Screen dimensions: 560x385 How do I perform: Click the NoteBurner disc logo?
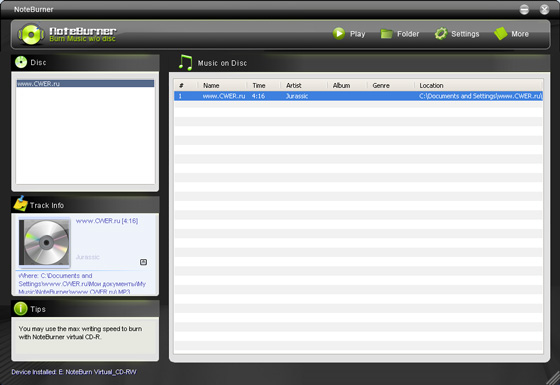[31, 34]
